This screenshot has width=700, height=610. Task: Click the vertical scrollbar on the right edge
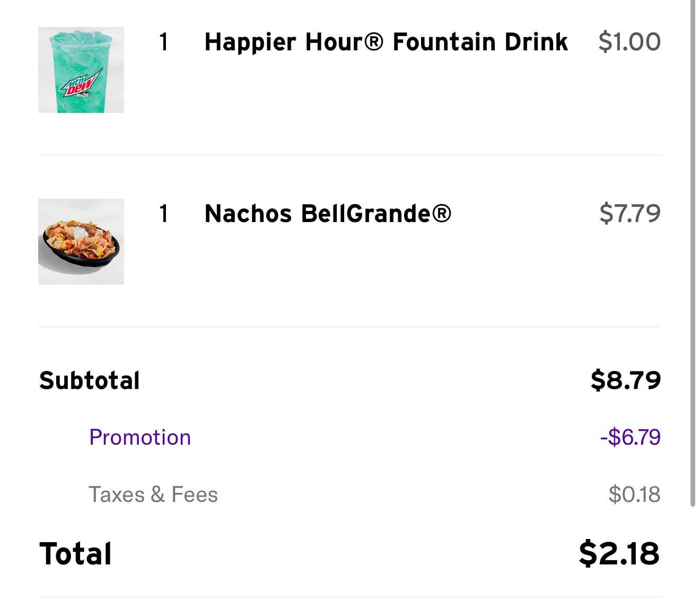(693, 254)
